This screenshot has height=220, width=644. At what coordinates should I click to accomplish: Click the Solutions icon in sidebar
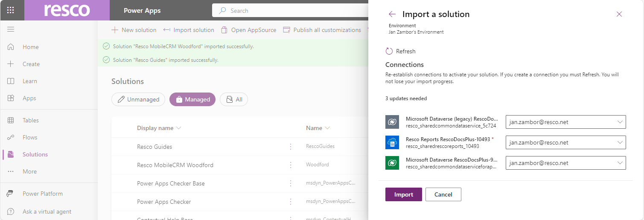11,154
